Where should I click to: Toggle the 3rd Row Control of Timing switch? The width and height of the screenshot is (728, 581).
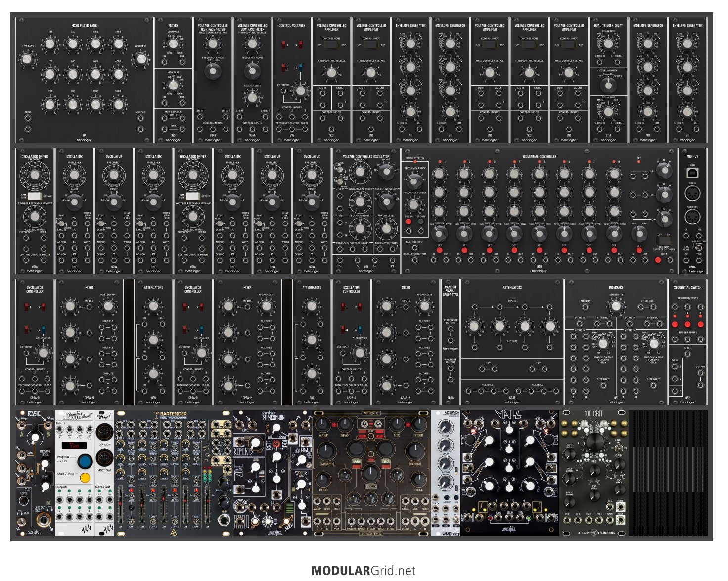click(x=664, y=241)
